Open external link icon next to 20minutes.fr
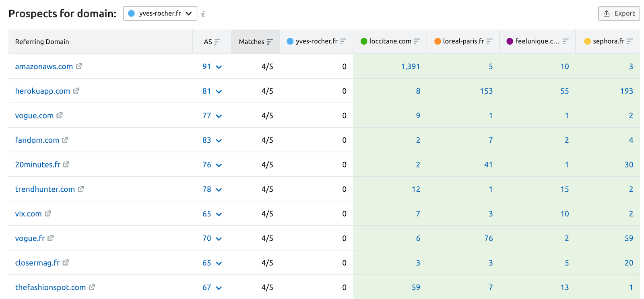This screenshot has height=299, width=644. [x=66, y=164]
